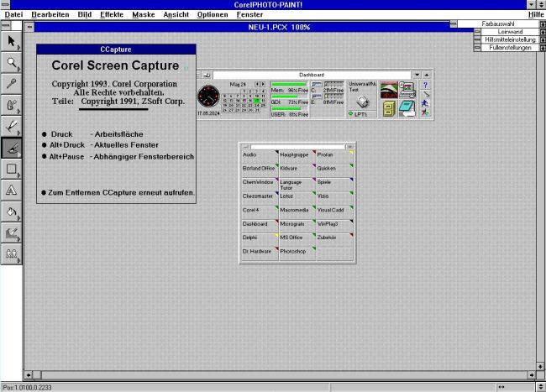The image size is (546, 392).
Task: Select the Text tool letter A
Action: (x=11, y=191)
